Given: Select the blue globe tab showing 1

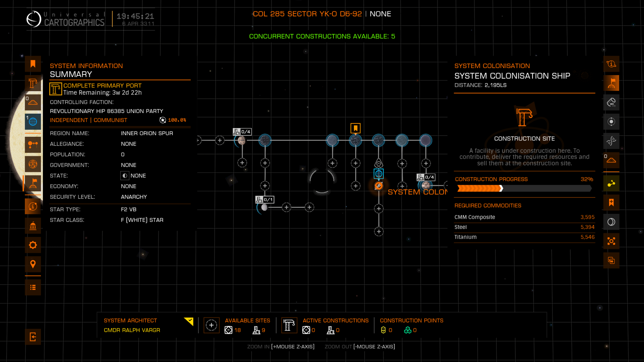Looking at the screenshot, I should click(x=33, y=122).
